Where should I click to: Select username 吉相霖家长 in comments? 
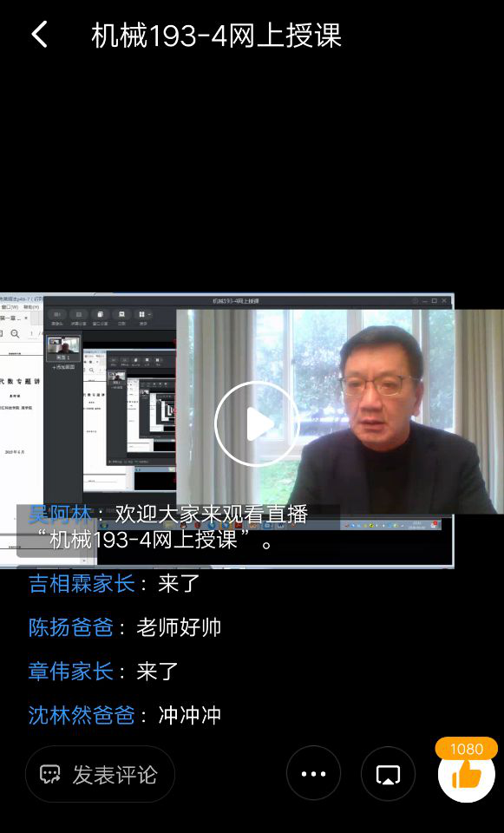[82, 584]
